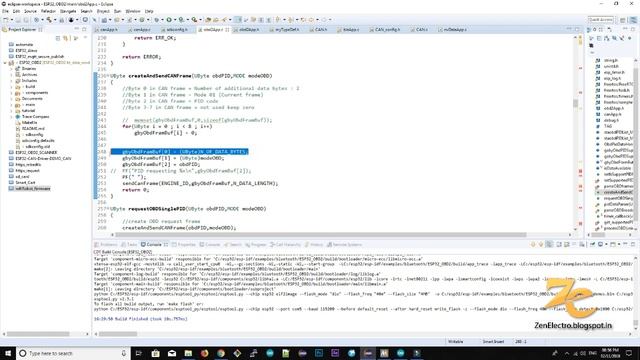
Task: Collapse the ESP32_OBD2 project tree
Action: (x=5, y=63)
